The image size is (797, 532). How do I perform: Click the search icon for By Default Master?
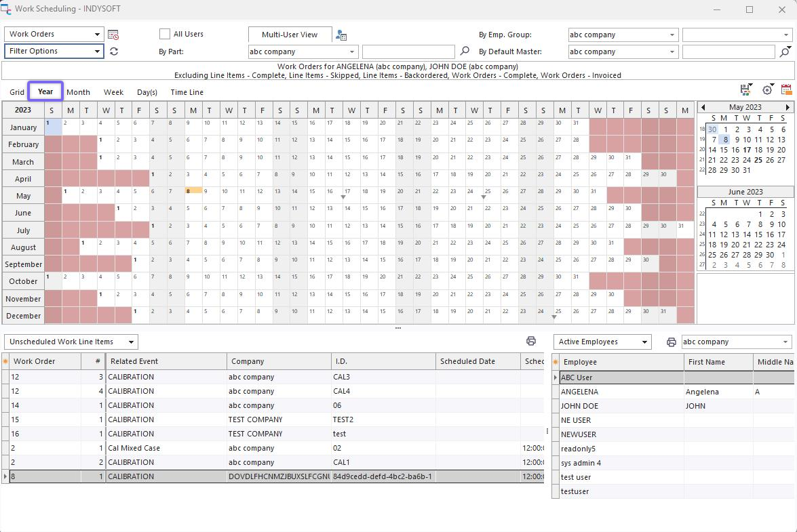[785, 52]
